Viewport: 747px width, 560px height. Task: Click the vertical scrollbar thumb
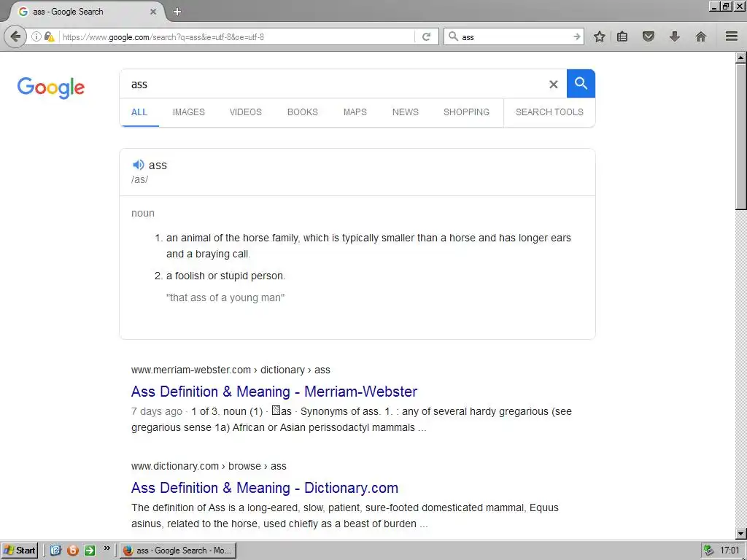[x=740, y=136]
